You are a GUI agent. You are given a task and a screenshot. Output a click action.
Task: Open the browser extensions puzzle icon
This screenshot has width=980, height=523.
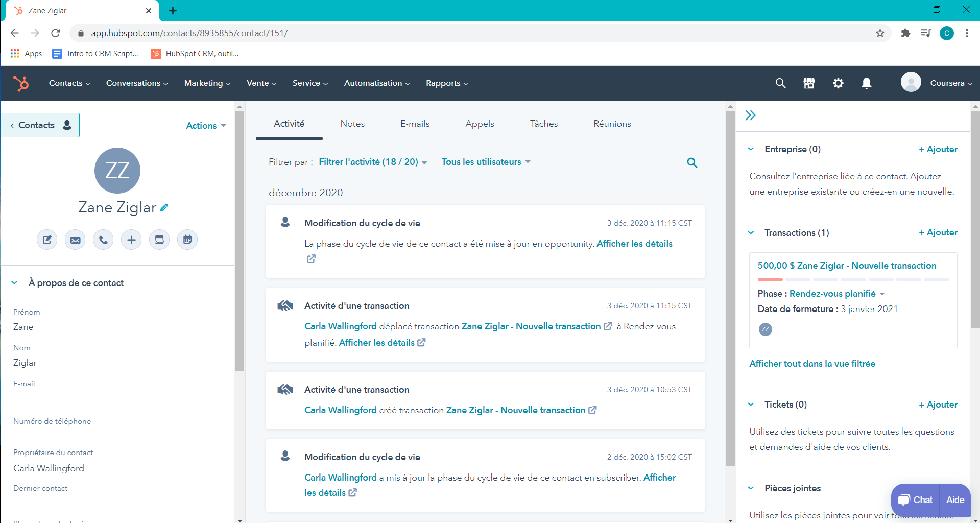pyautogui.click(x=905, y=33)
